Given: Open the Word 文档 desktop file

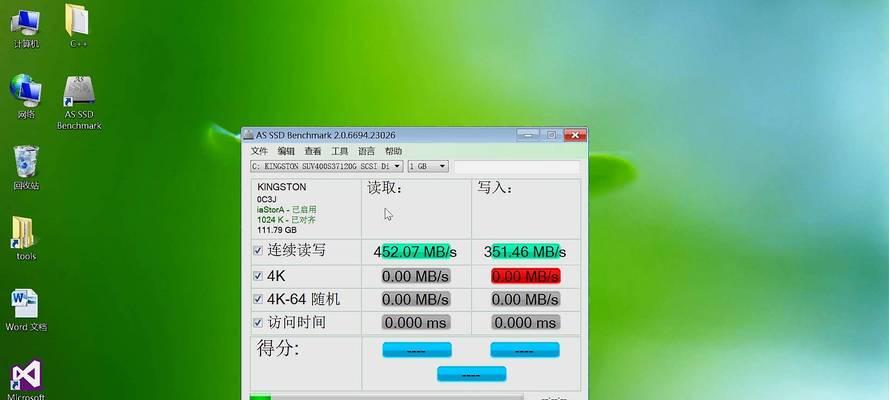Looking at the screenshot, I should 26,309.
